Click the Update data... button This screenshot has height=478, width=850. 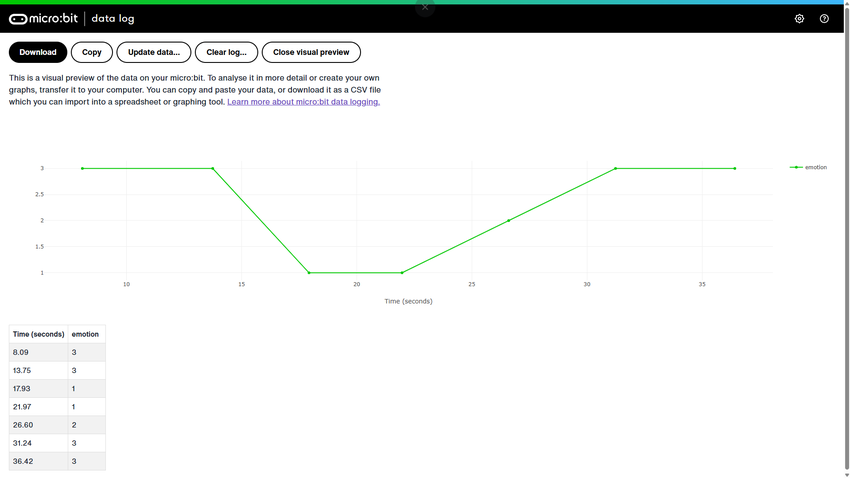coord(154,52)
